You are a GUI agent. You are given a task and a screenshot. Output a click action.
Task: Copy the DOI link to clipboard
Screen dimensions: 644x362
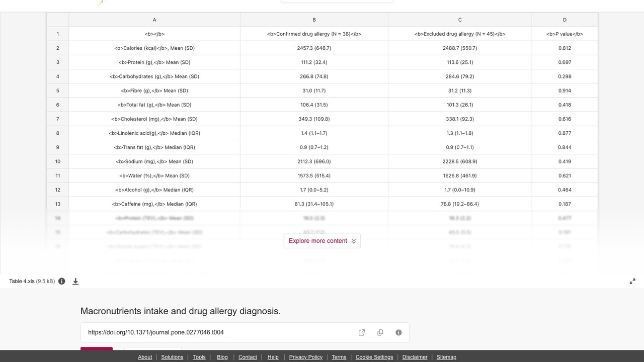[380, 332]
